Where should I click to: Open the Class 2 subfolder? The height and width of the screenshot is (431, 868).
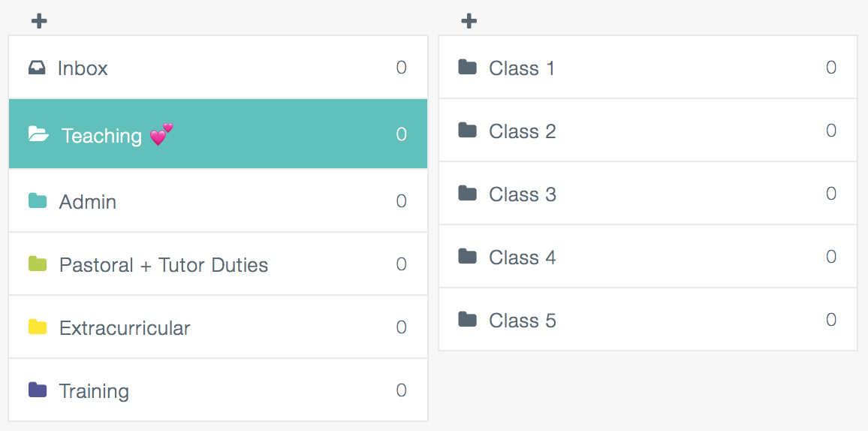pyautogui.click(x=648, y=131)
